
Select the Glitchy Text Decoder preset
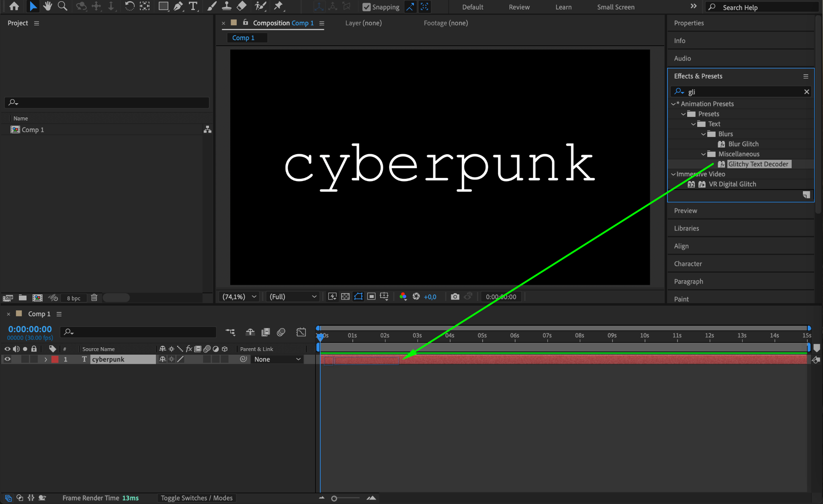tap(758, 164)
